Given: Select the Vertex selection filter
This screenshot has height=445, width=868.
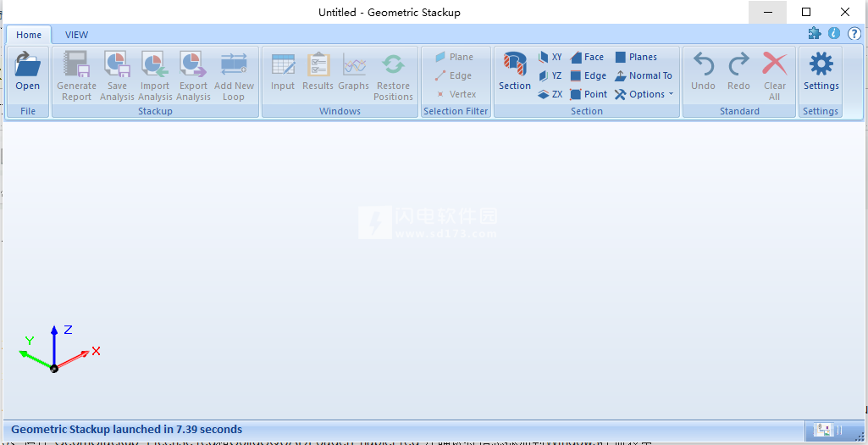Looking at the screenshot, I should pos(456,94).
